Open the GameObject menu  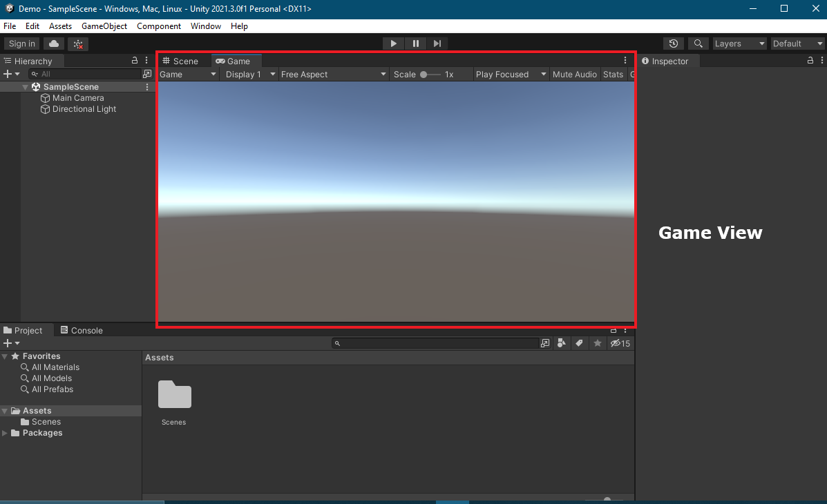(x=104, y=26)
